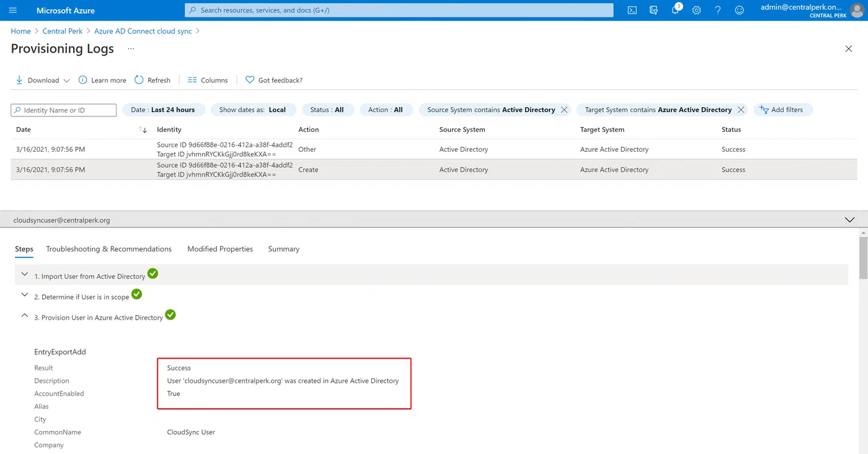Select the log row with the Other action
Screen dimensions: 868x454
coord(433,149)
